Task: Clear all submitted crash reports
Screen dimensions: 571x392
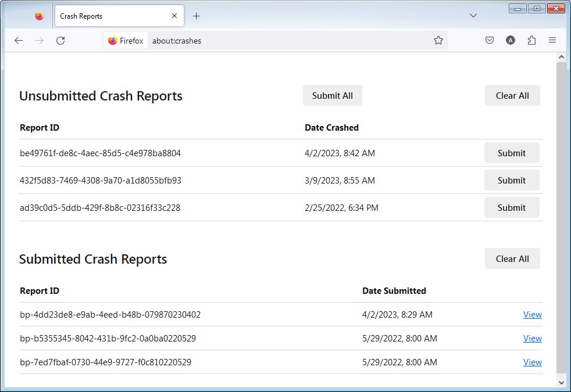Action: (512, 259)
